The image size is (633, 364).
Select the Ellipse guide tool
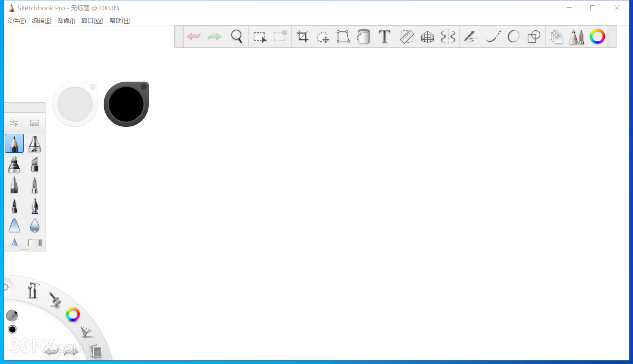tap(513, 36)
